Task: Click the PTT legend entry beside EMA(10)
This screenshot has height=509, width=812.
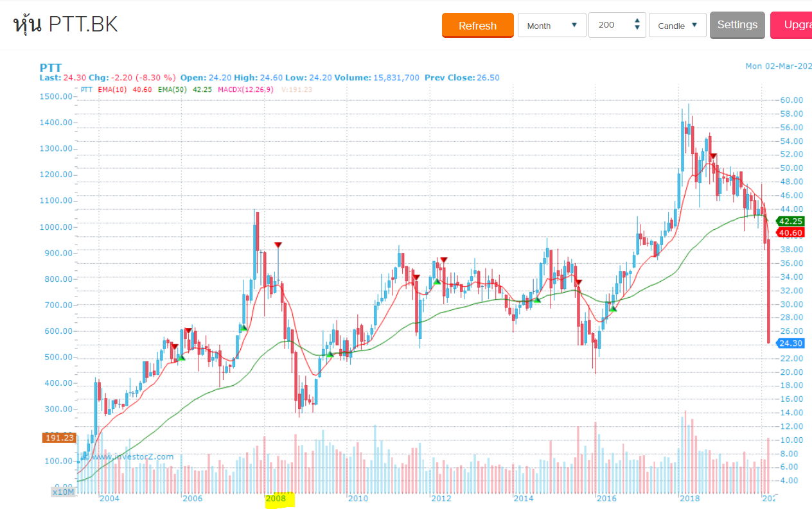Action: click(87, 89)
